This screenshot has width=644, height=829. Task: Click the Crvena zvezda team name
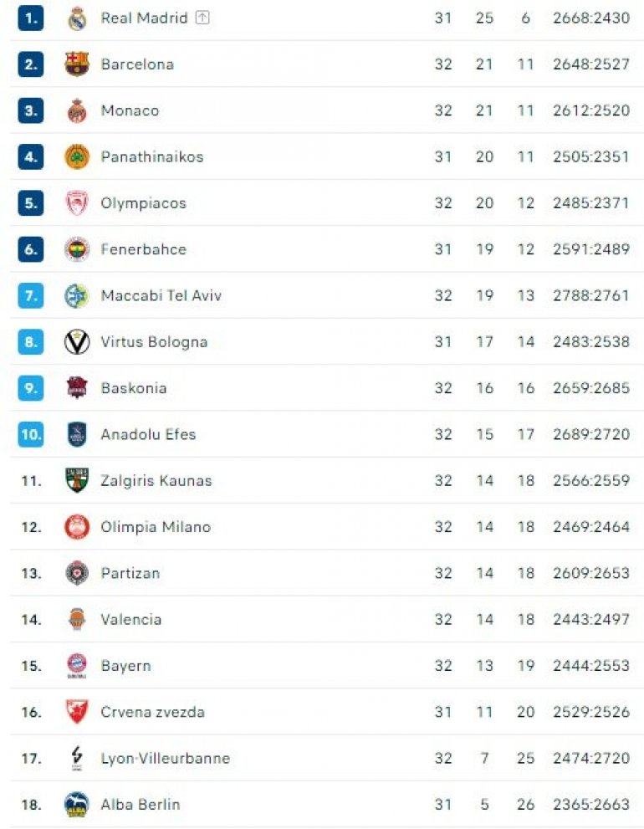click(x=152, y=712)
